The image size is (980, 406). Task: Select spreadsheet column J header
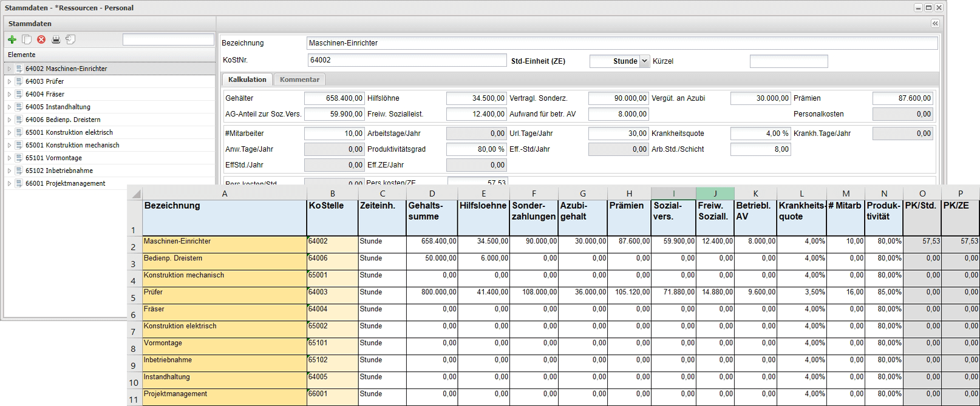click(715, 194)
